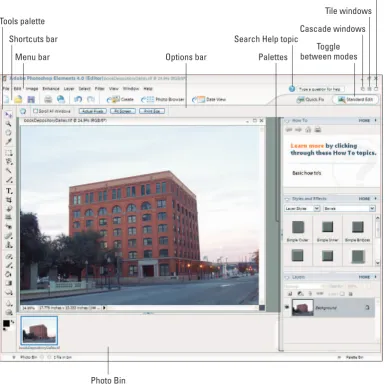Click the foreground color swatch

(6, 323)
